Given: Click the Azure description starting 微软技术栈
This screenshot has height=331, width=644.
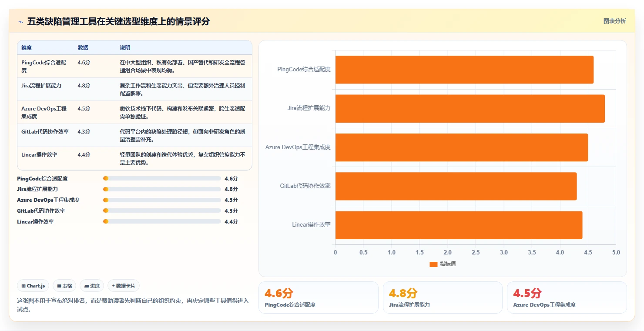Looking at the screenshot, I should pos(183,112).
